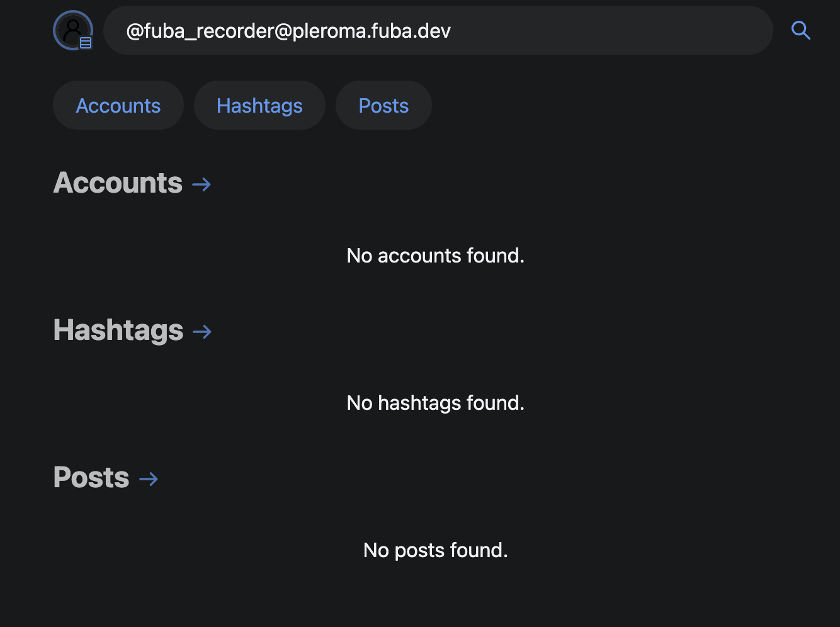Click the magnifying glass search icon
Image resolution: width=840 pixels, height=627 pixels.
[x=800, y=30]
